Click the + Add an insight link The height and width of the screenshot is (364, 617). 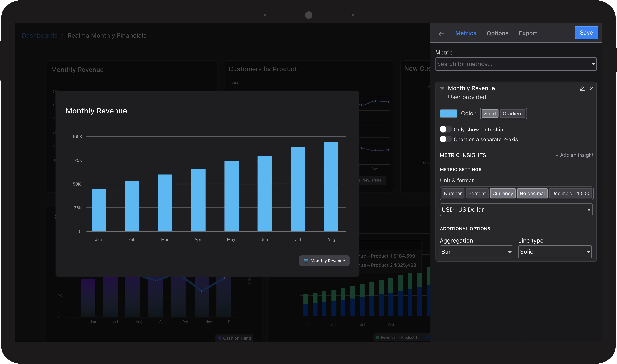coord(574,155)
